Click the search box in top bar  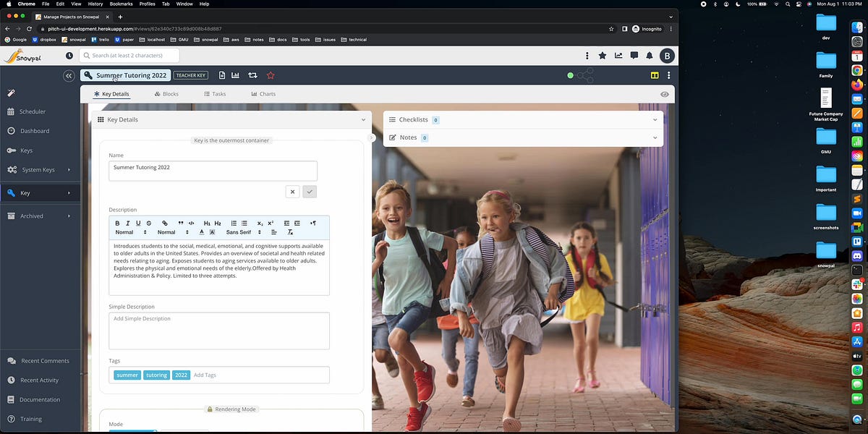(x=129, y=55)
